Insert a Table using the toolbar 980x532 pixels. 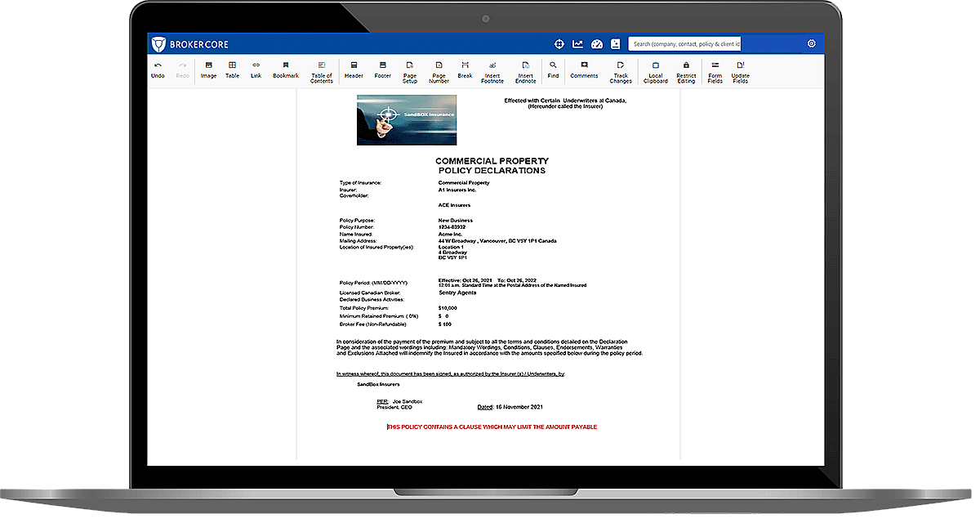point(232,69)
